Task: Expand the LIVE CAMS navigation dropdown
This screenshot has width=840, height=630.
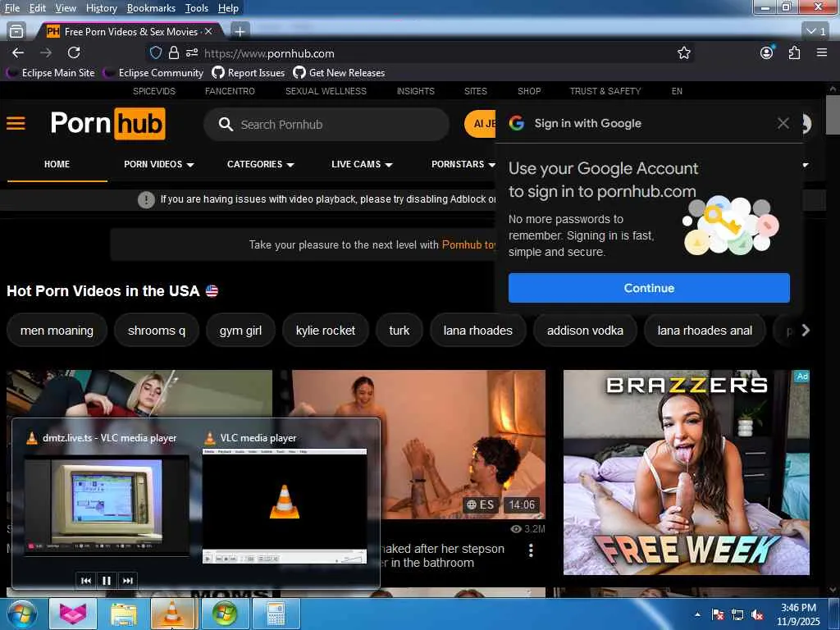Action: click(x=362, y=164)
